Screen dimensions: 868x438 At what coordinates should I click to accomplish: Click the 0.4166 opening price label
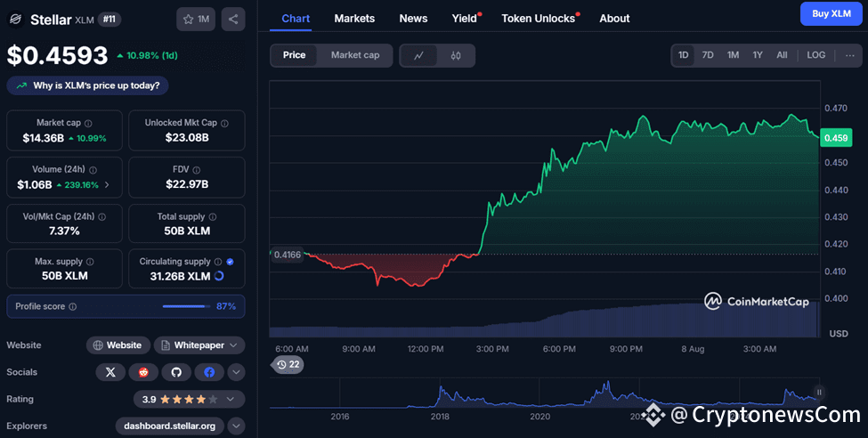coord(288,255)
